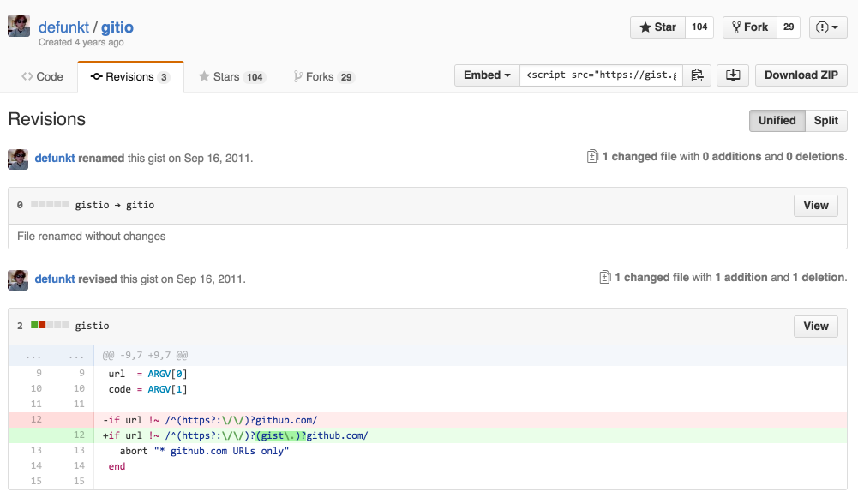Download the gist via the download arrow icon
858x504 pixels.
pos(732,75)
